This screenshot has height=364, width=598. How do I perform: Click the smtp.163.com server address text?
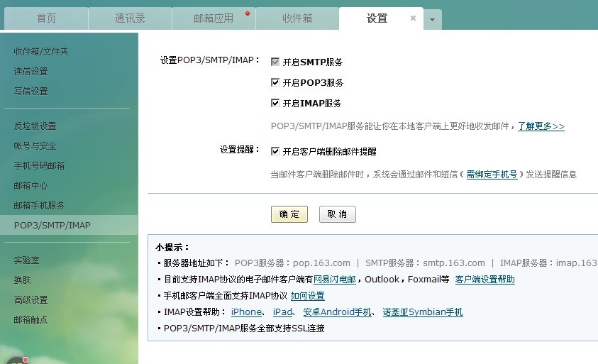pyautogui.click(x=454, y=263)
